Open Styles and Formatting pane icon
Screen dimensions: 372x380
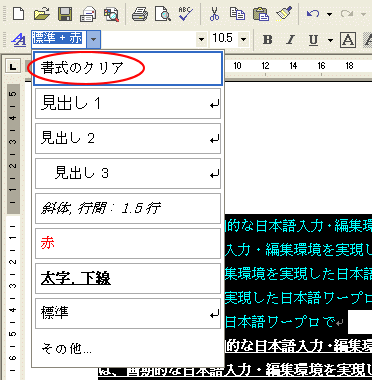(x=19, y=40)
